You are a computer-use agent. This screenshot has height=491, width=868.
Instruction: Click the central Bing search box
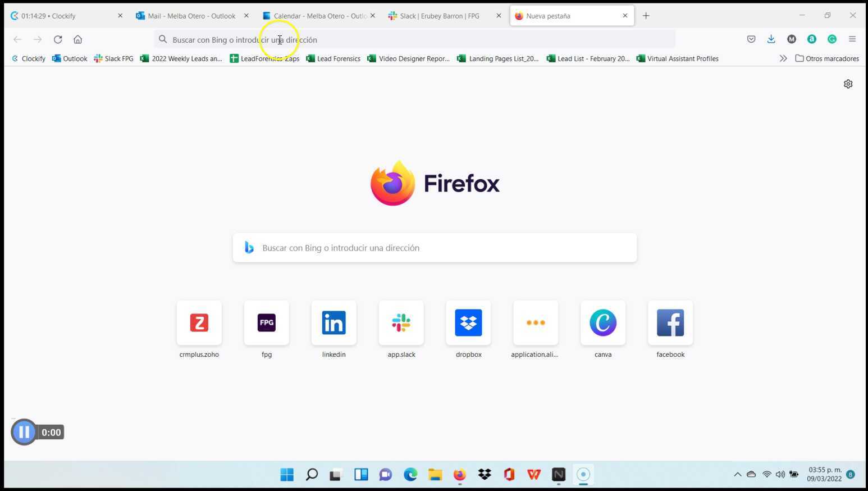tap(435, 248)
